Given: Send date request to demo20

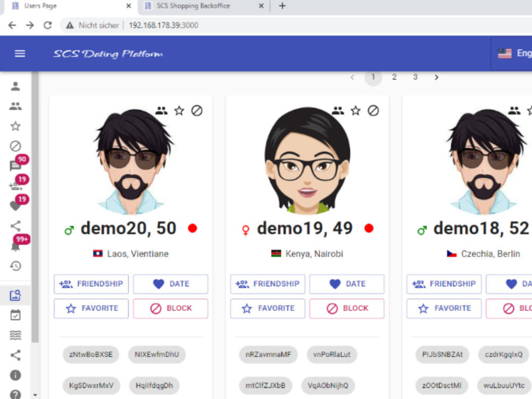Looking at the screenshot, I should click(x=171, y=284).
